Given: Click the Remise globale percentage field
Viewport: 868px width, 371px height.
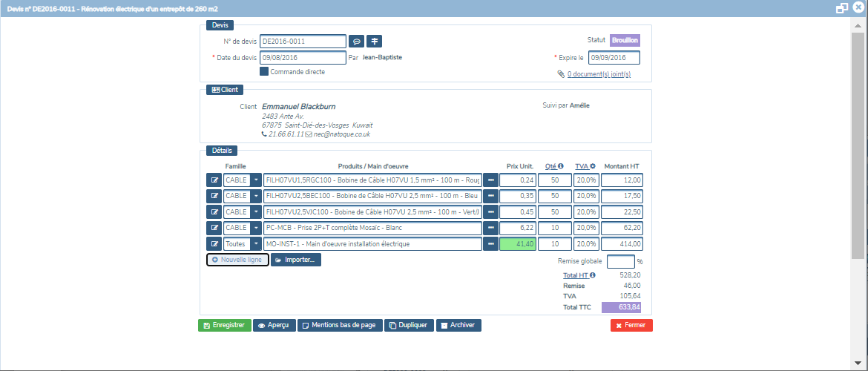Looking at the screenshot, I should point(620,261).
